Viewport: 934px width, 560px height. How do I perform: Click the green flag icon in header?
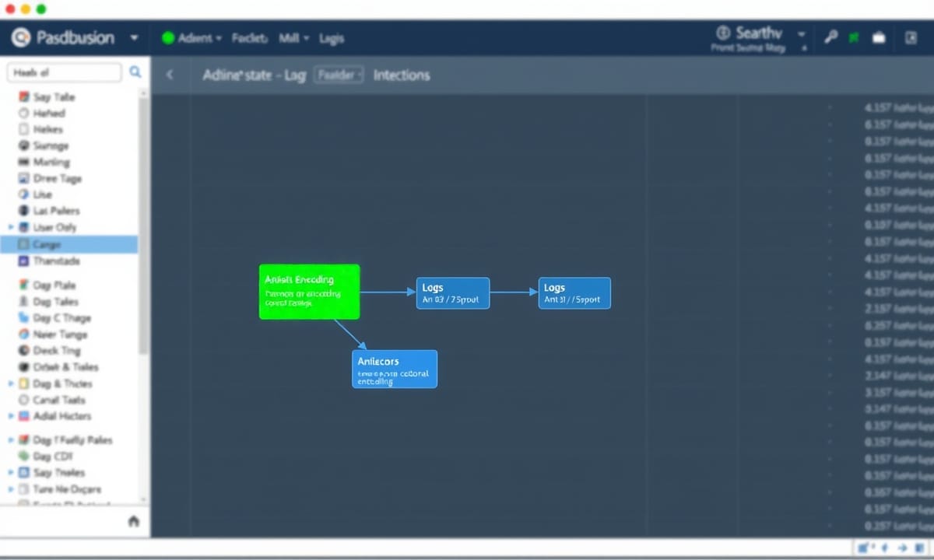(x=854, y=37)
